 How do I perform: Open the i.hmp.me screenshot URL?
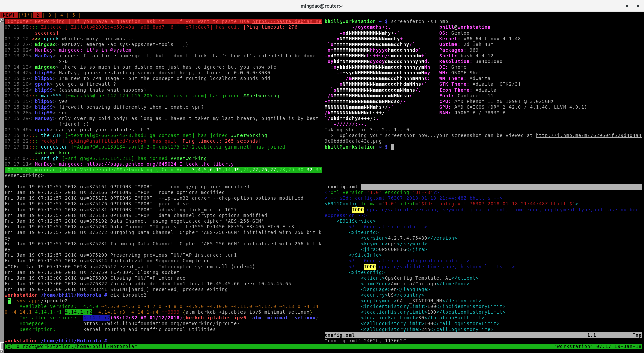click(x=589, y=135)
